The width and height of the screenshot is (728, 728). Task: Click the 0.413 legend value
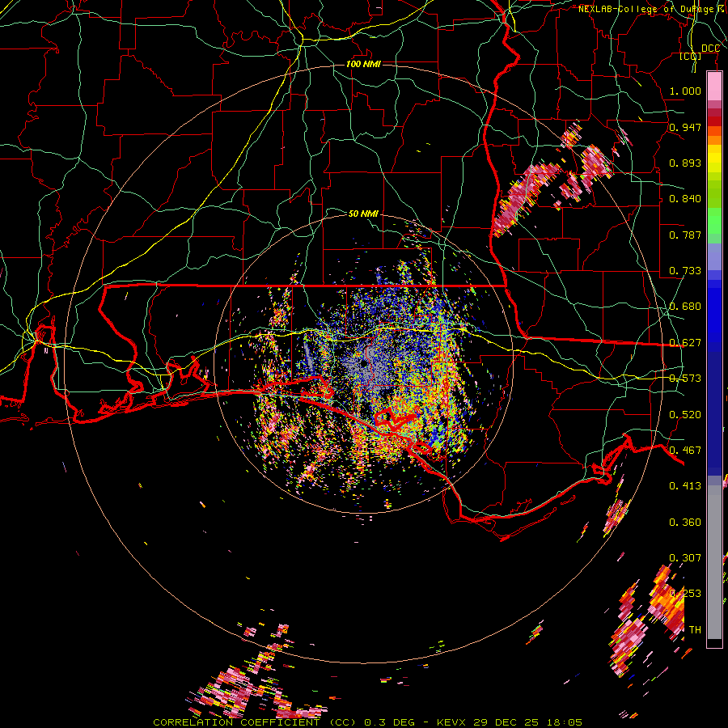[685, 486]
